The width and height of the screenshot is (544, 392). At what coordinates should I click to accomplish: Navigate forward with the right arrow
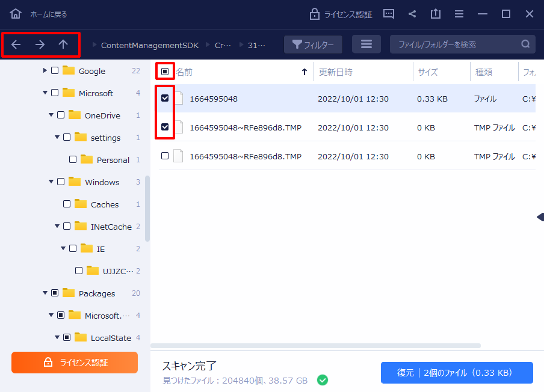tap(40, 44)
